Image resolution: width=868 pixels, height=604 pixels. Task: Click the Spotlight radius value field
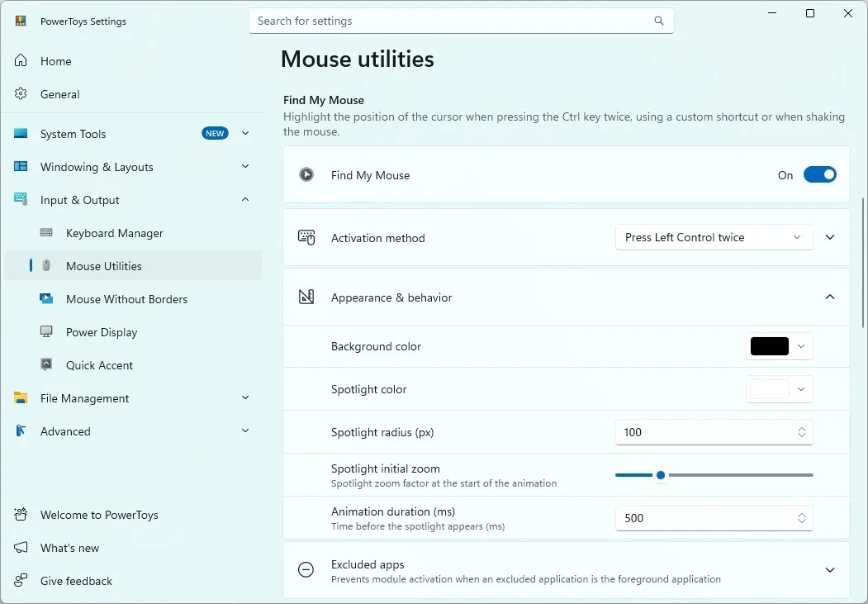pyautogui.click(x=714, y=432)
